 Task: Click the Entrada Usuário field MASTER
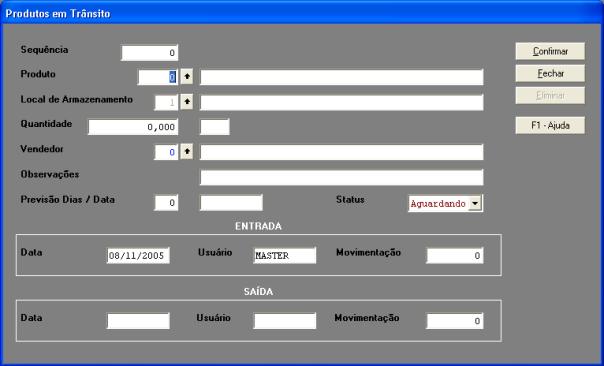click(285, 255)
